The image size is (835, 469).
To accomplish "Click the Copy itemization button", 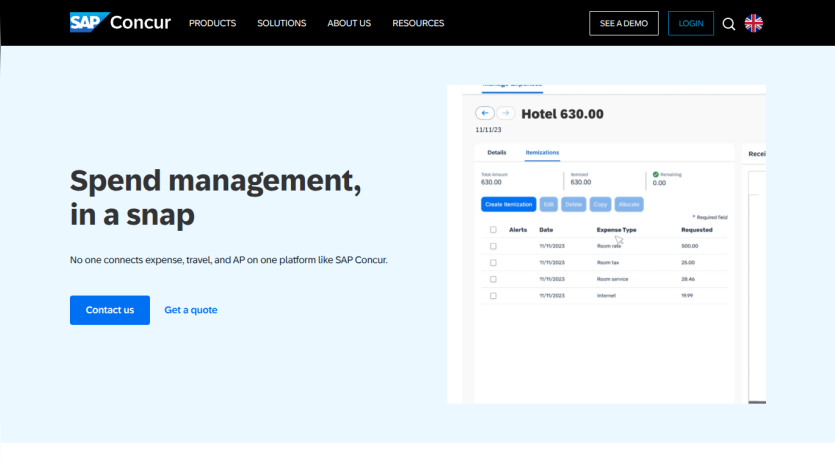I will (x=600, y=204).
